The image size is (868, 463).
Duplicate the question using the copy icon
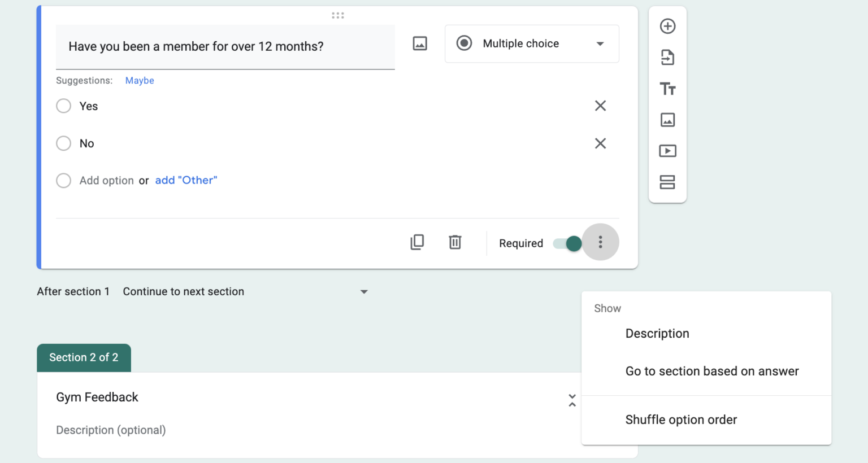[x=417, y=242]
